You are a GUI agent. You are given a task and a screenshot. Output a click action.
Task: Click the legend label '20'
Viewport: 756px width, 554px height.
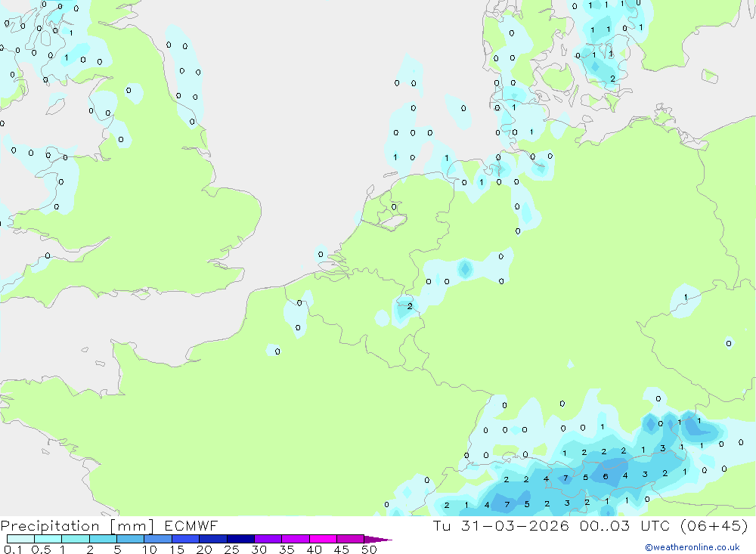[x=204, y=549]
